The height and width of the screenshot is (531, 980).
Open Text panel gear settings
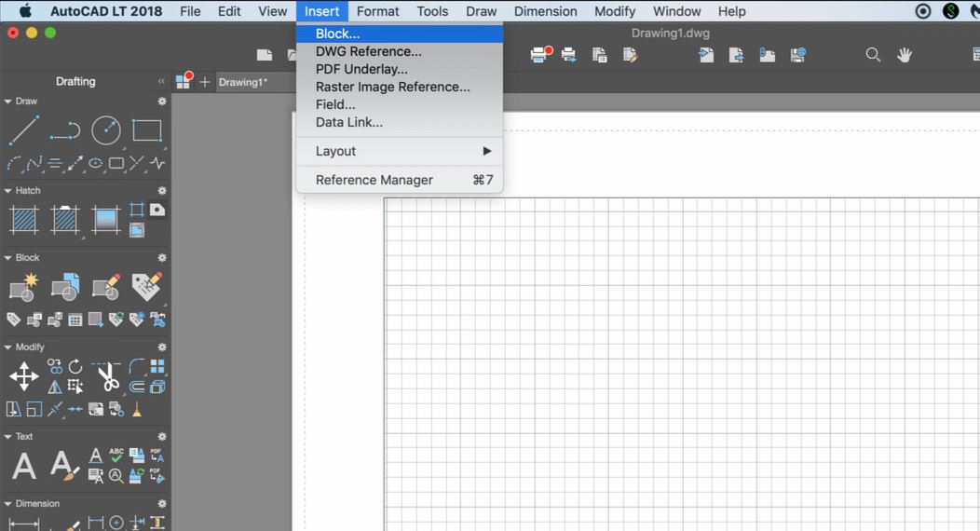[x=162, y=437]
